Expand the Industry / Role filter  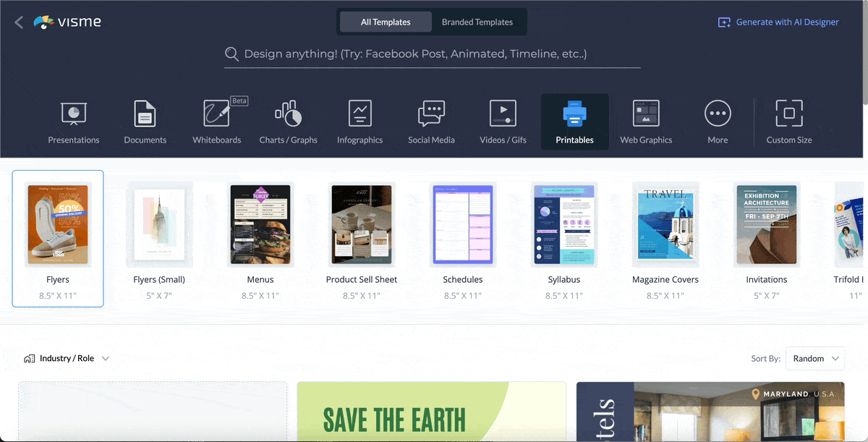pyautogui.click(x=67, y=358)
